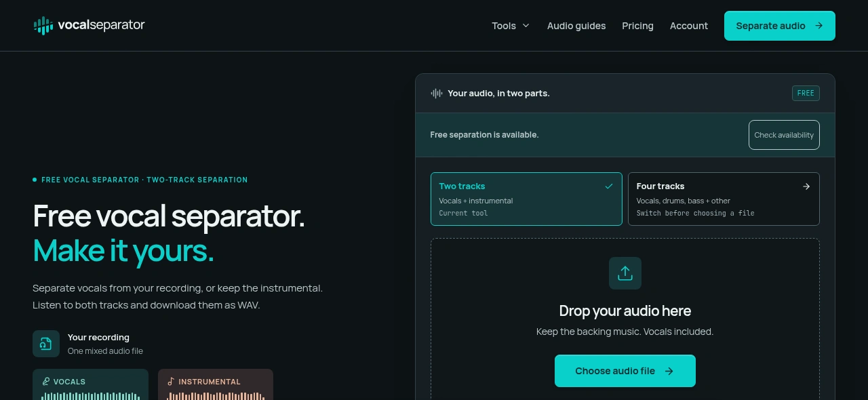The image size is (868, 400).
Task: Click the chevron beside Tools
Action: (526, 26)
